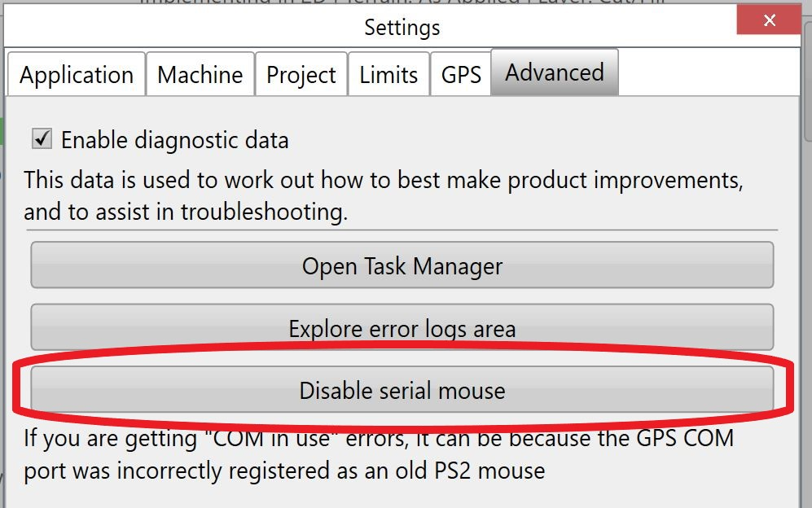Select the Project tab

pos(301,75)
